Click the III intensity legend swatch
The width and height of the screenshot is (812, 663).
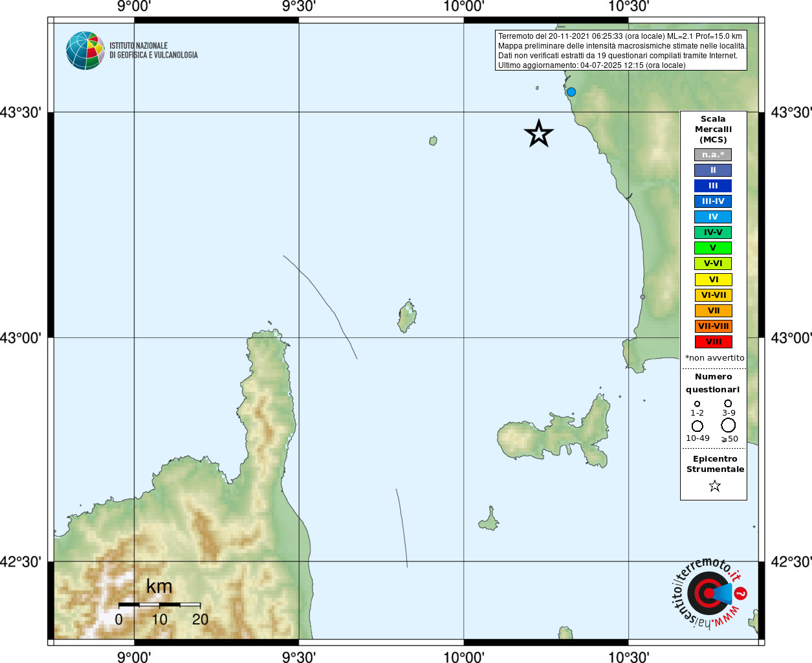click(x=713, y=186)
